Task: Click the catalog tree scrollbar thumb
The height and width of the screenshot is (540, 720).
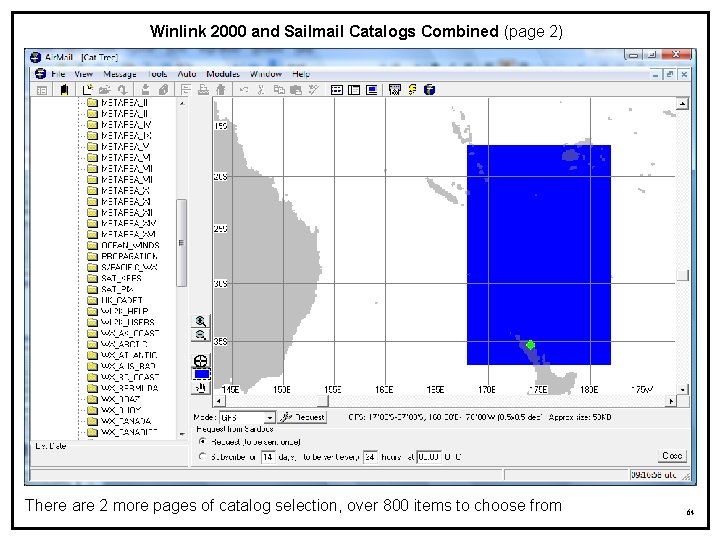Action: point(181,242)
